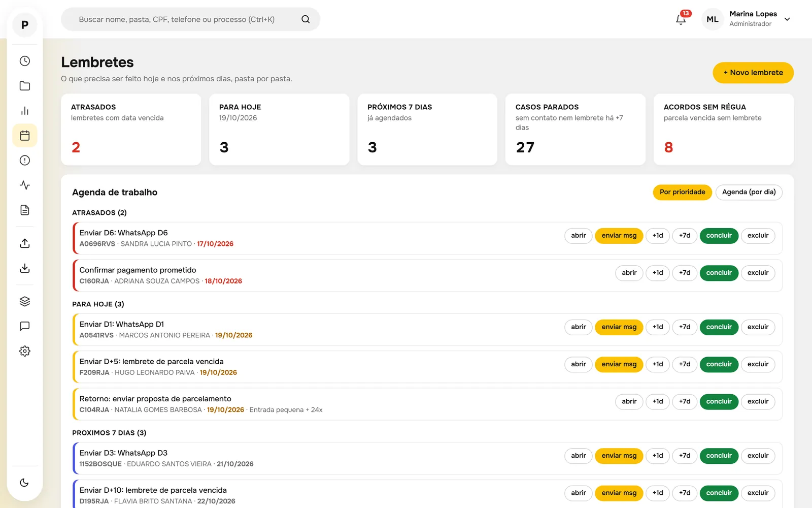The width and height of the screenshot is (812, 508).
Task: Switch to Por prioridade view
Action: 682,192
